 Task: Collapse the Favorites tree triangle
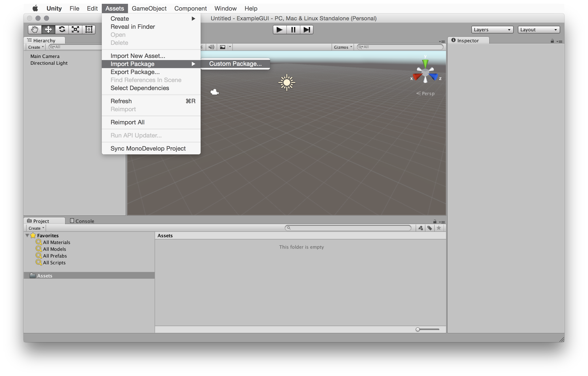(x=27, y=235)
